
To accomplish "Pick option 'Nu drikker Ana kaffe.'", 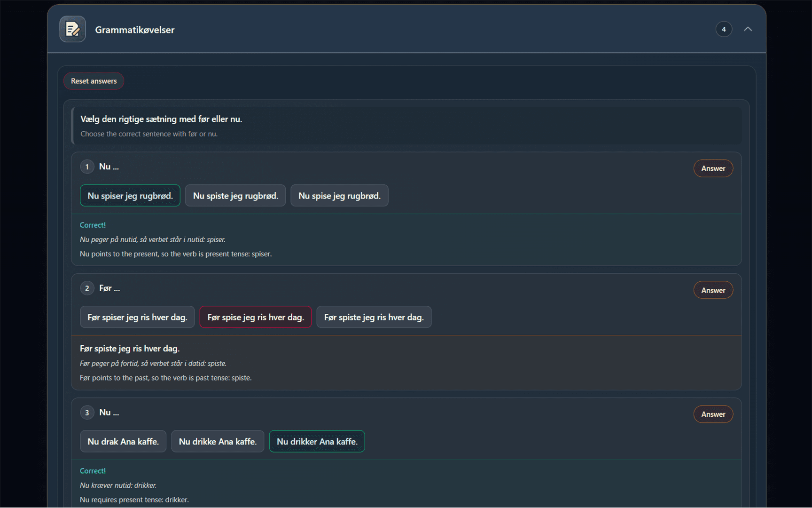I will click(317, 442).
